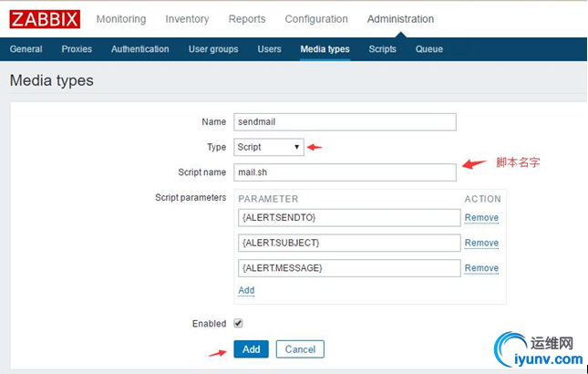Switch to the General tab
This screenshot has width=588, height=374.
pyautogui.click(x=26, y=49)
